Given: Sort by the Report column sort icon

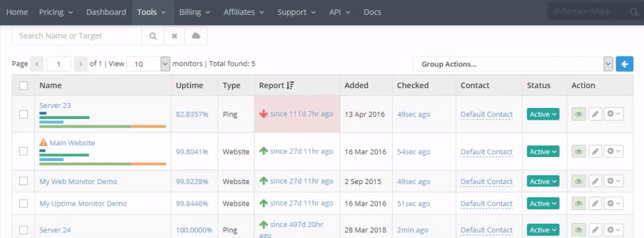Looking at the screenshot, I should pyautogui.click(x=290, y=86).
